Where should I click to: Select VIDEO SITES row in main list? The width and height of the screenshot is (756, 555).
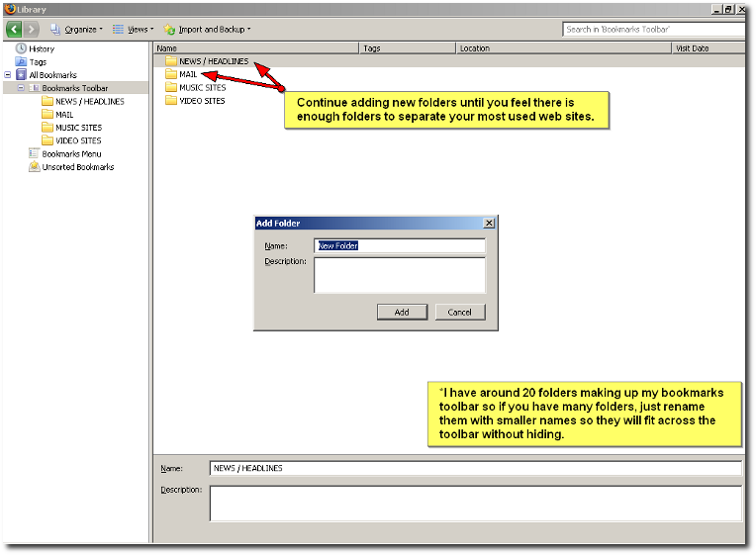(x=449, y=101)
